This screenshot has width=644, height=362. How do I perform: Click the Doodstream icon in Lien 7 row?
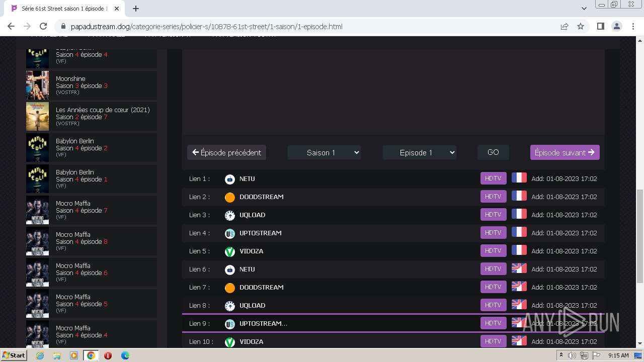coord(230,288)
